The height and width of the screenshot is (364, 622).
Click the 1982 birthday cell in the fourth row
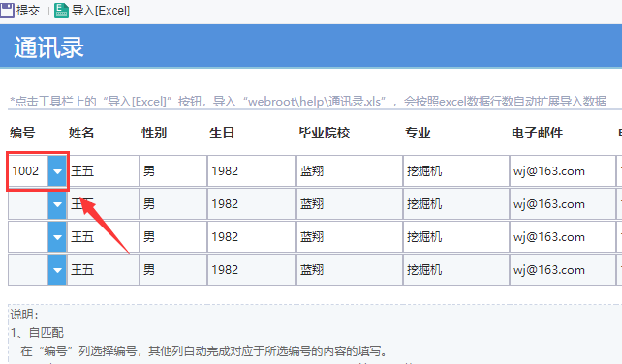(252, 270)
